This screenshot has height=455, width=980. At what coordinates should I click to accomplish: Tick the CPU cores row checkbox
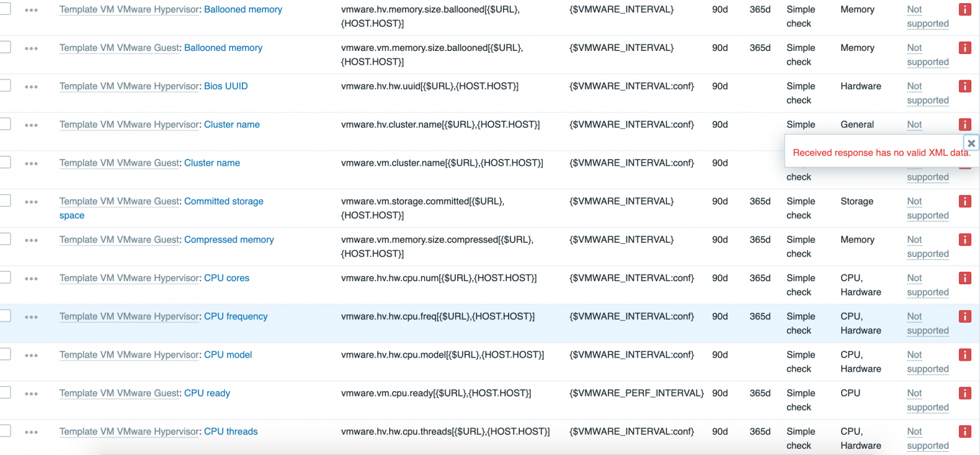pyautogui.click(x=5, y=277)
